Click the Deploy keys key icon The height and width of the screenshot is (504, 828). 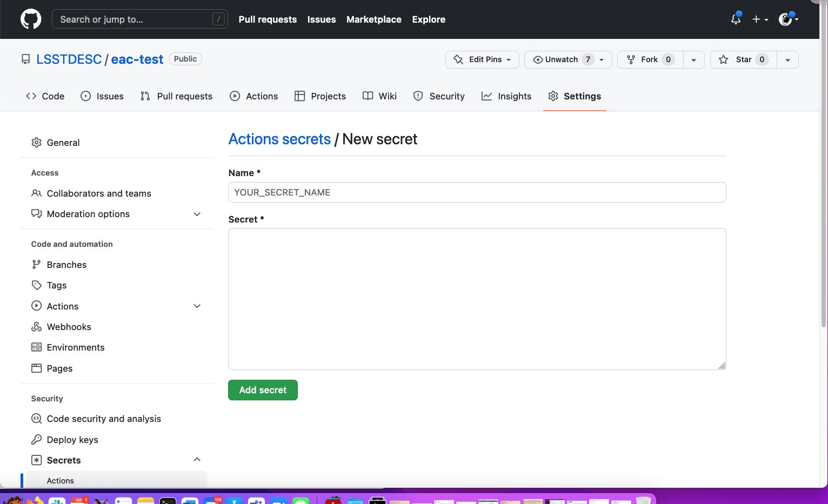coord(36,440)
